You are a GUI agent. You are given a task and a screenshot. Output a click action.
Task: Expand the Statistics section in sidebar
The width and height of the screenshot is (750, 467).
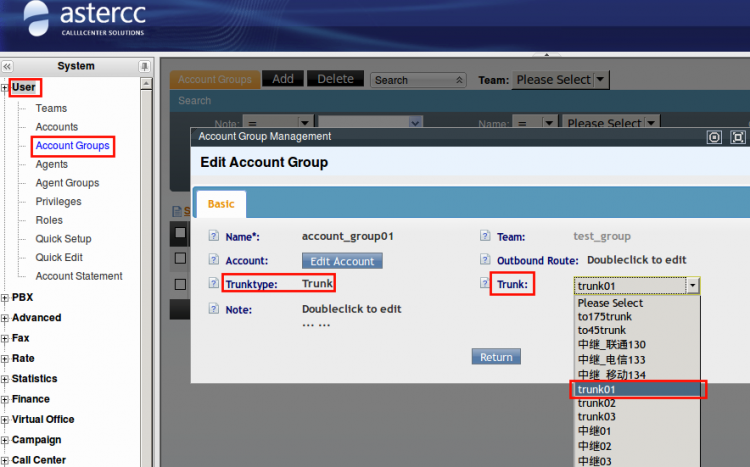pos(5,379)
